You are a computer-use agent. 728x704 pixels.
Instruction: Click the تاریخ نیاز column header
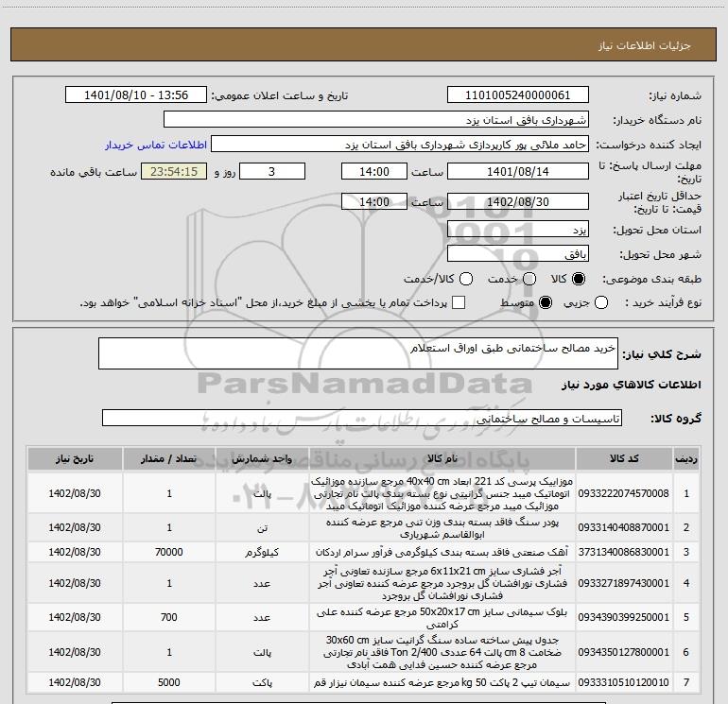click(75, 458)
